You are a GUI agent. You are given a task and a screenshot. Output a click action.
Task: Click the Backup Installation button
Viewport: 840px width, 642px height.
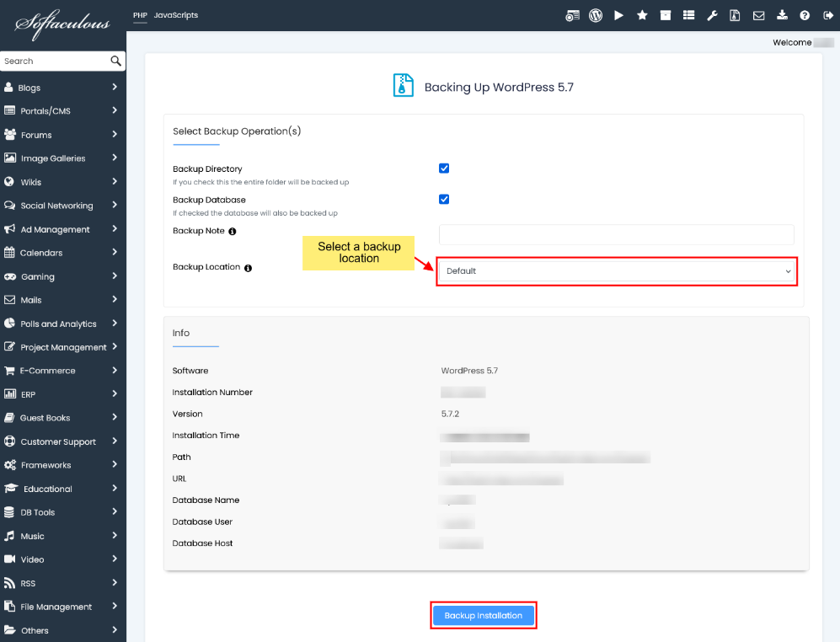484,615
